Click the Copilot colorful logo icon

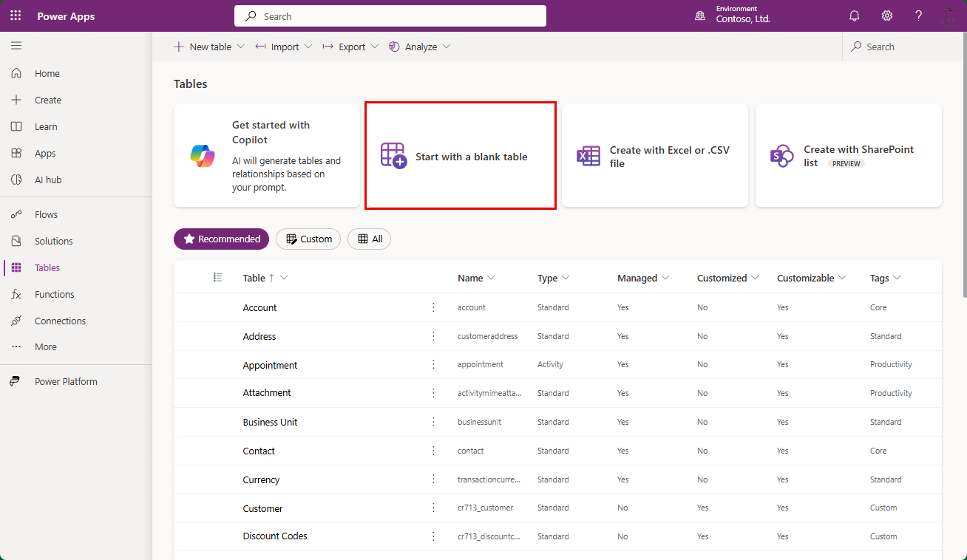point(203,156)
